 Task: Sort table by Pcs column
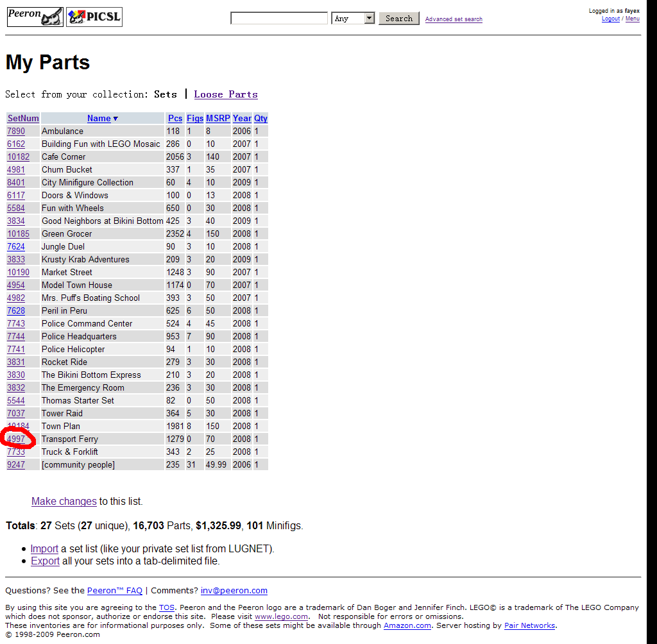[x=175, y=118]
